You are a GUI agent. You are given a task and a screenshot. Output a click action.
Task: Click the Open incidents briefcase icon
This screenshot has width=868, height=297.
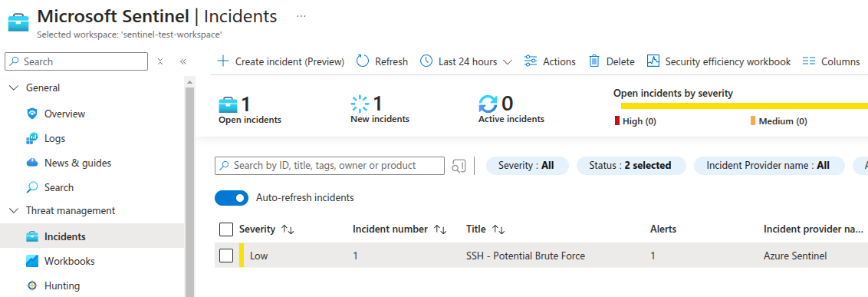228,104
